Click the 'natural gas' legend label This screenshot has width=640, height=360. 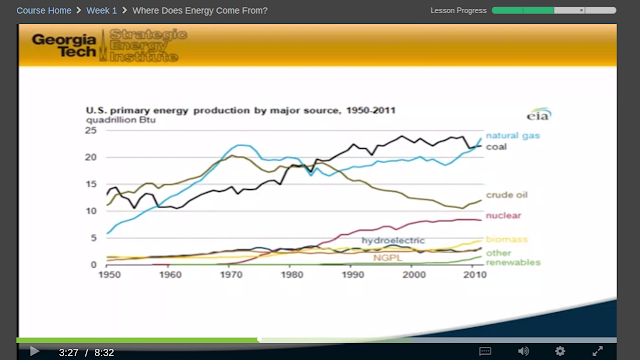[513, 136]
